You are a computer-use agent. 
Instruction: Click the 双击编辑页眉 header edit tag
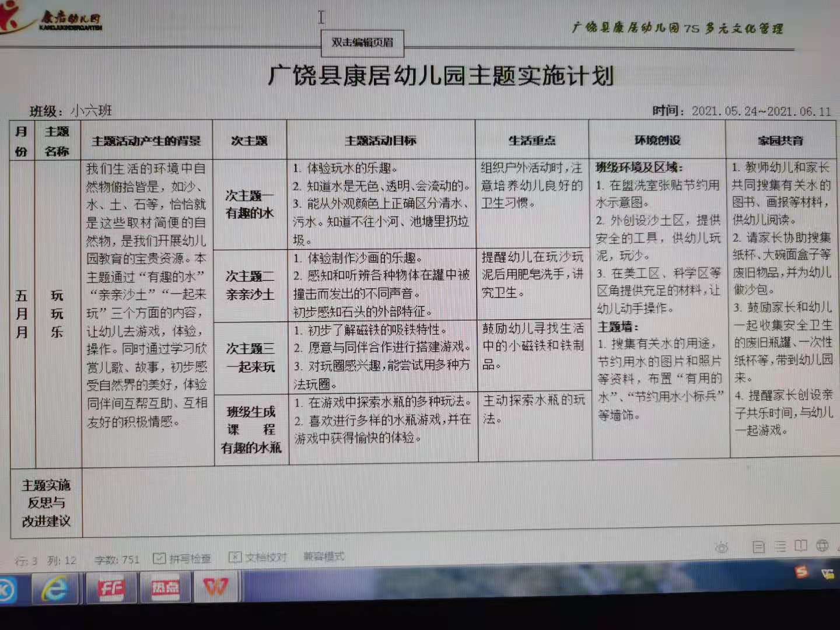[x=362, y=43]
